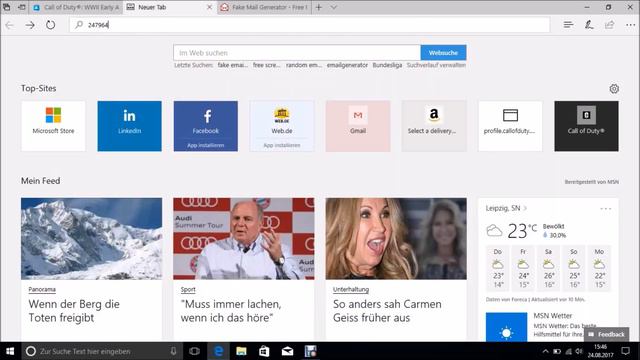Click App installieren under Web.de
This screenshot has height=360, width=640.
282,145
